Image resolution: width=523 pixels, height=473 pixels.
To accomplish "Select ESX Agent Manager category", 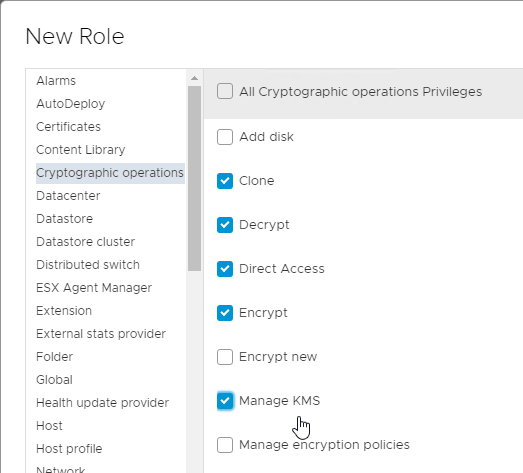I will click(94, 288).
